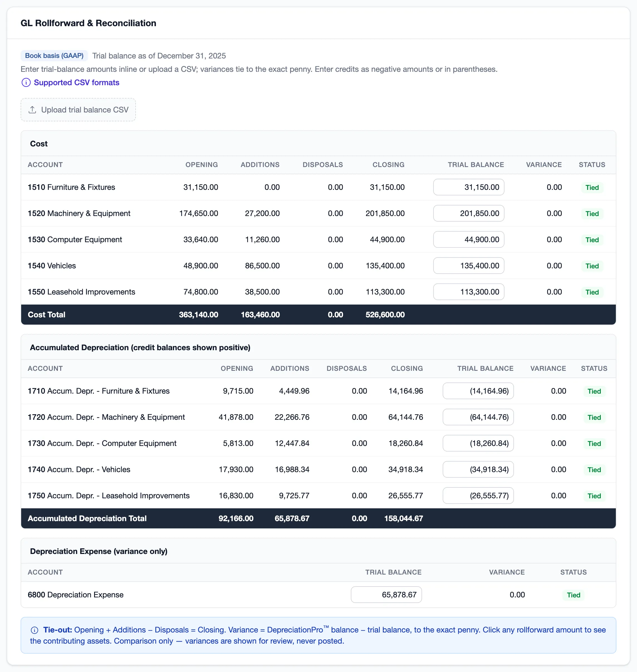Screen dimensions: 637x672
Task: Edit trial balance for 1540 Vehicles
Action: [x=469, y=266]
